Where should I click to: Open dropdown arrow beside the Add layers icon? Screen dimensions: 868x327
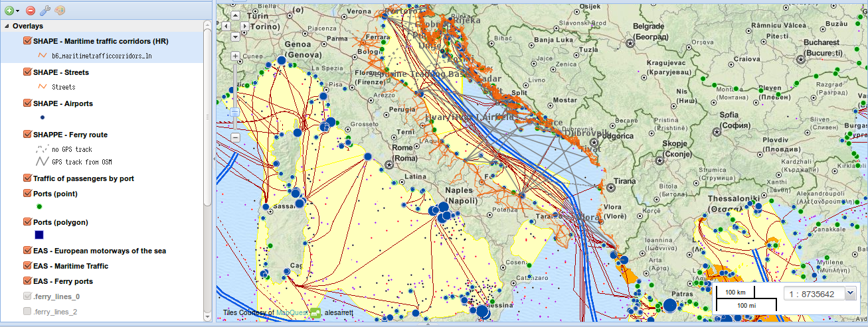(18, 11)
